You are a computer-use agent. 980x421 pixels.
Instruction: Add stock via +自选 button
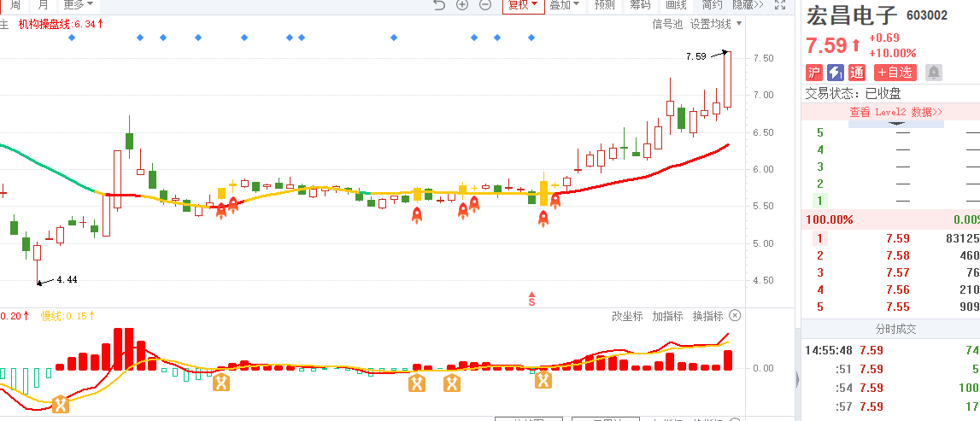[895, 73]
